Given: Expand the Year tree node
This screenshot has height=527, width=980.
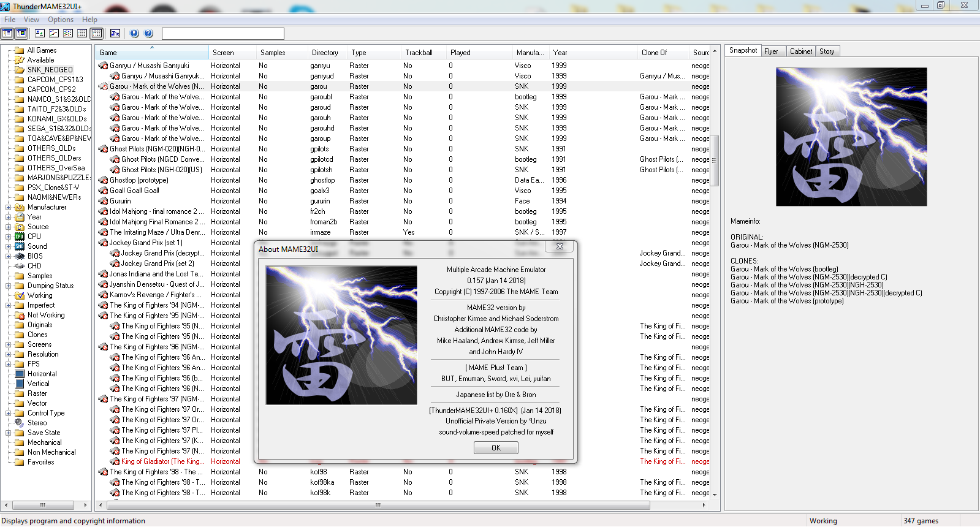Looking at the screenshot, I should 9,217.
